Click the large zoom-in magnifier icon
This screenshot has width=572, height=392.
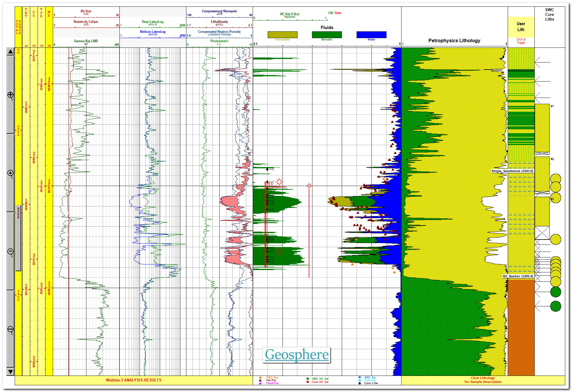11,95
